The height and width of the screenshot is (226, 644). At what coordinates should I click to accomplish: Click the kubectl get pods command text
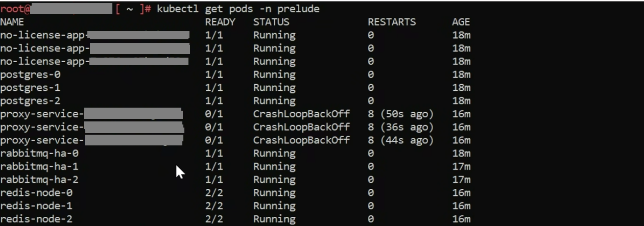(238, 9)
